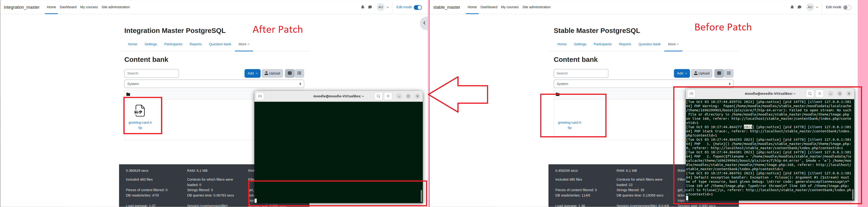
Task: Open greeting-card.h5p link in stable_master
Action: 570,125
